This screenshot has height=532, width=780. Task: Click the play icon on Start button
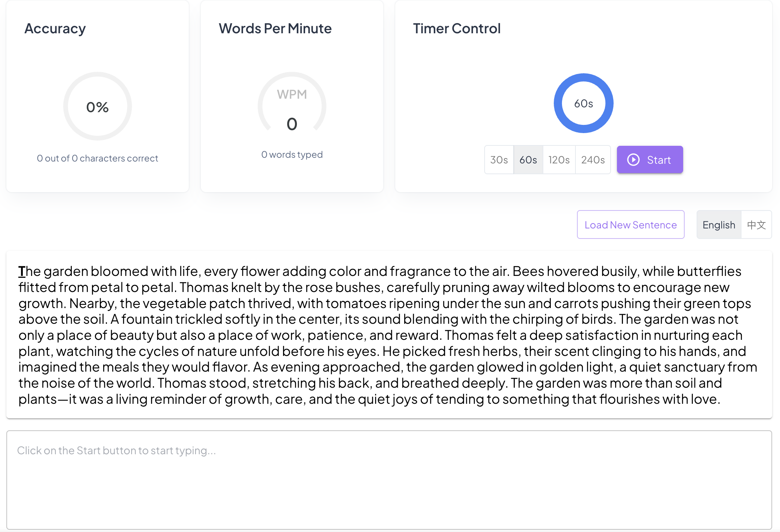coord(633,160)
